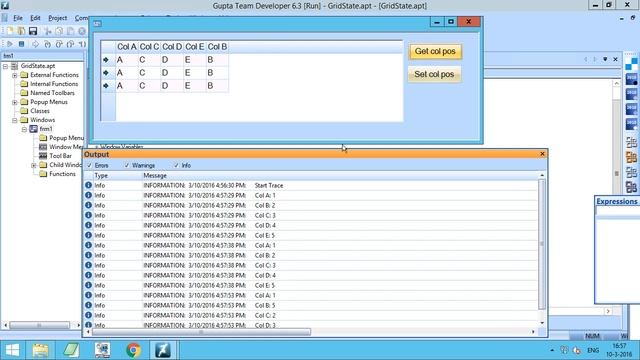
Task: Click the form window's title bar icon
Action: 97,23
